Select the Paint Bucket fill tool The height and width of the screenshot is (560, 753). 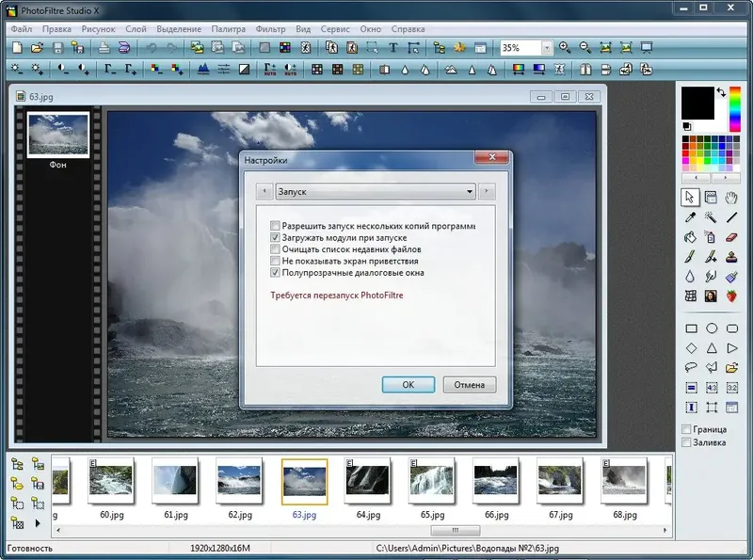(690, 237)
